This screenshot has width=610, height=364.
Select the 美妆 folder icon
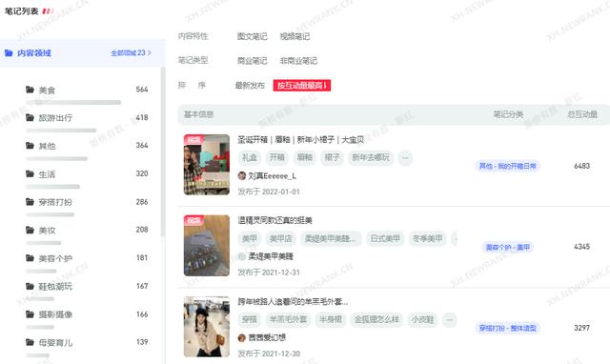(x=30, y=230)
